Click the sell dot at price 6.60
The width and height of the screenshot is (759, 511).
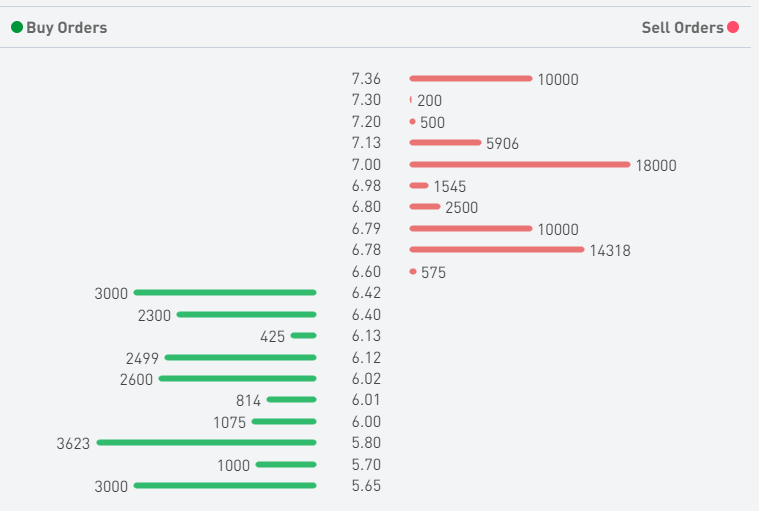(x=413, y=271)
